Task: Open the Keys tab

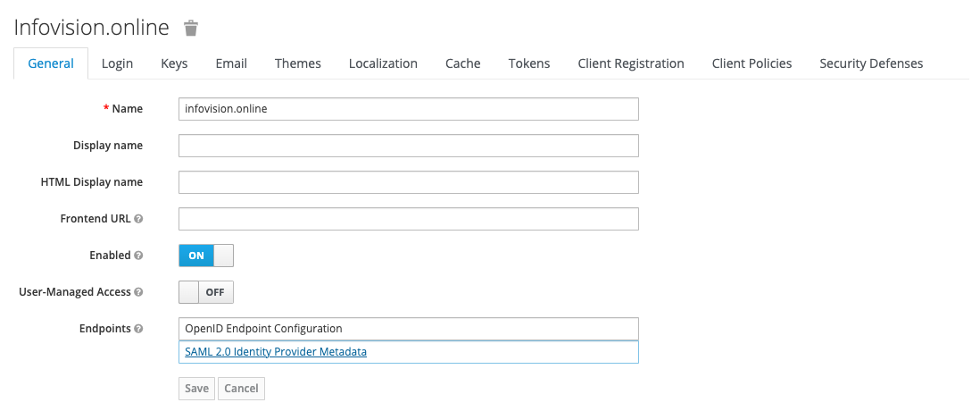Action: (x=174, y=63)
